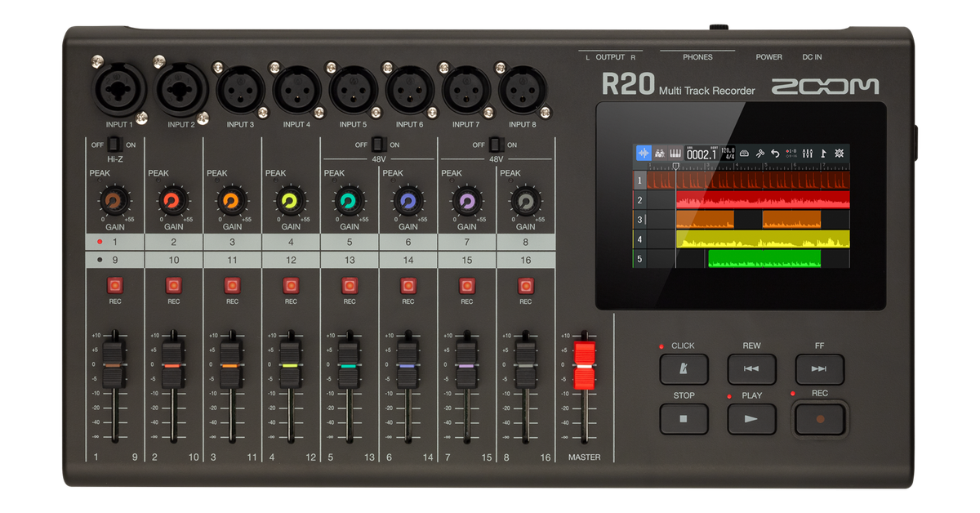Click the brown GAIN knob on channel 1
Image resolution: width=980 pixels, height=513 pixels.
coord(115,200)
